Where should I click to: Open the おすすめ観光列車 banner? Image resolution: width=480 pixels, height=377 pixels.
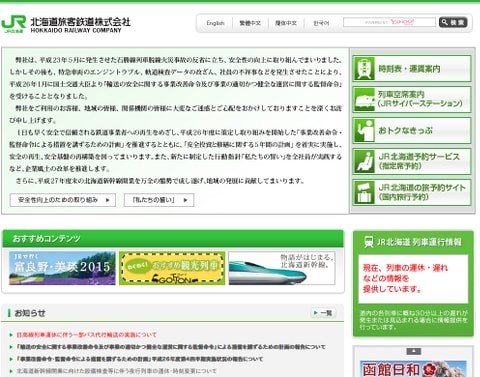[172, 268]
